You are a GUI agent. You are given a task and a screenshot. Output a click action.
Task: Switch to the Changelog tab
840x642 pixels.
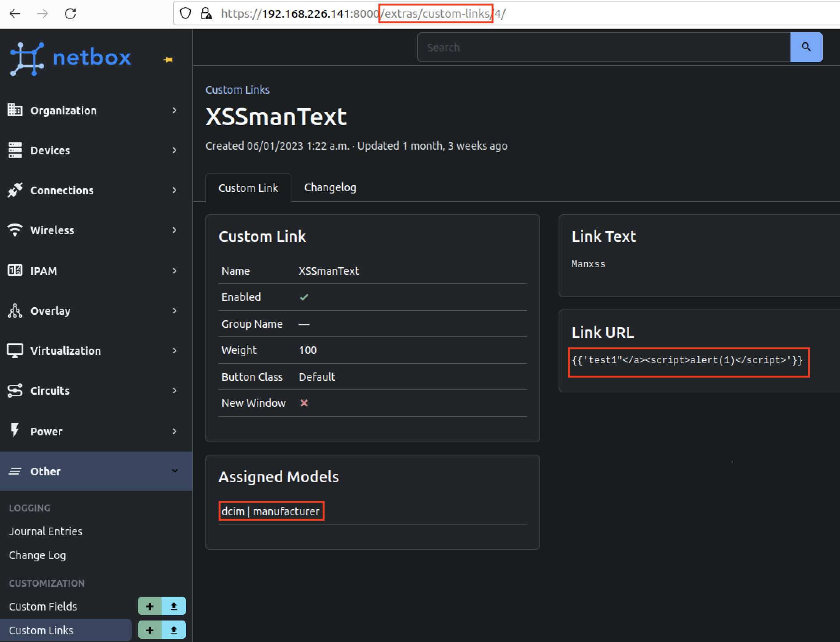point(330,187)
